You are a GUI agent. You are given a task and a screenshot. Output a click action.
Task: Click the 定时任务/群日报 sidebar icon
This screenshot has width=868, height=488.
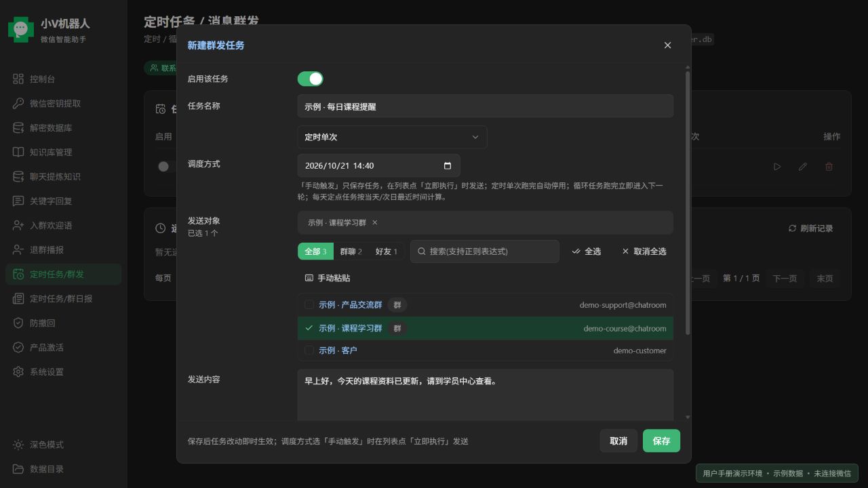tap(18, 299)
